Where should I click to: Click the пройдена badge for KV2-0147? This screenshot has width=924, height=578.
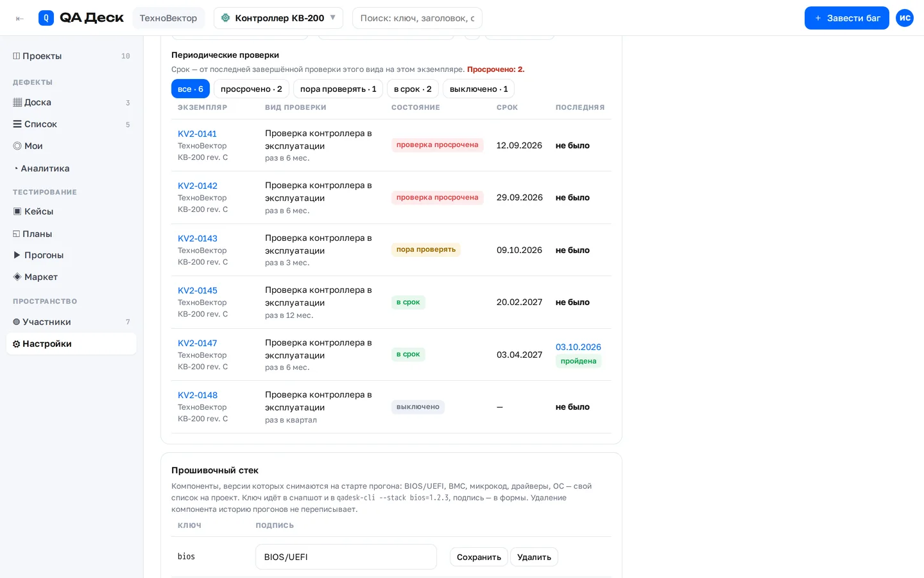[578, 362]
